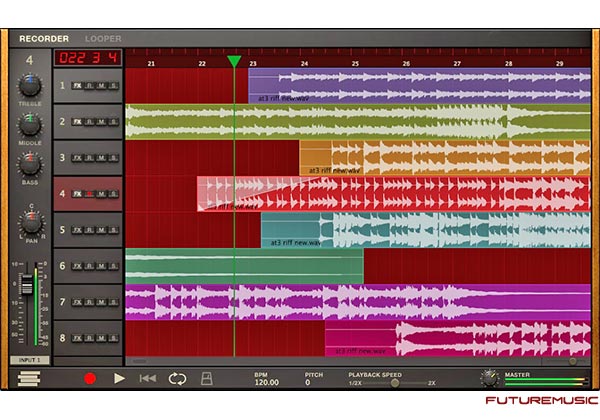Viewport: 600px width, 420px height.
Task: Open the FX button on track 6
Action: [x=77, y=266]
